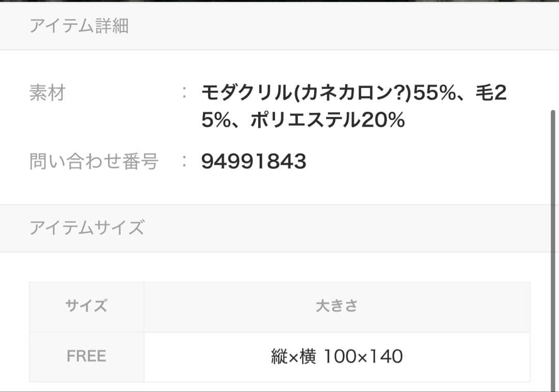Click the 大きさ column header
Image resolution: width=559 pixels, height=392 pixels.
336,306
